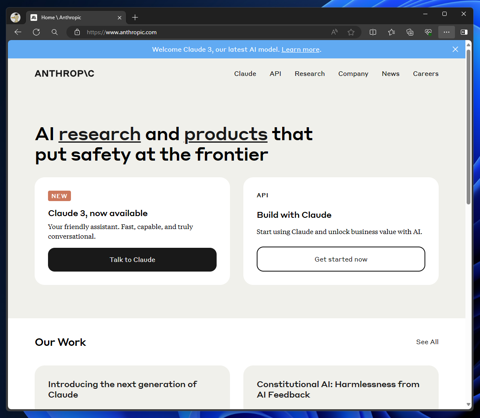Open a new tab with plus icon
Image resolution: width=480 pixels, height=418 pixels.
(135, 17)
